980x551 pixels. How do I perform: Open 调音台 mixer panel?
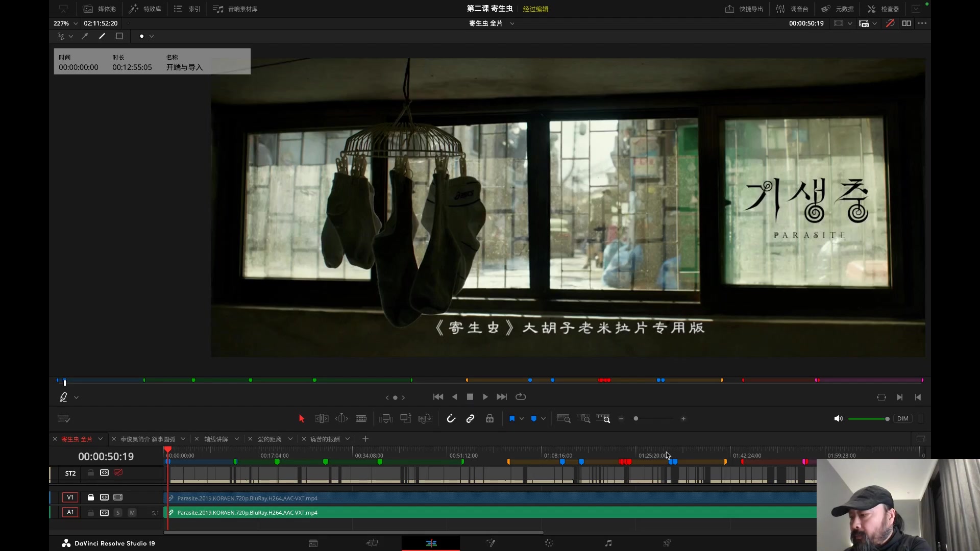coord(792,9)
